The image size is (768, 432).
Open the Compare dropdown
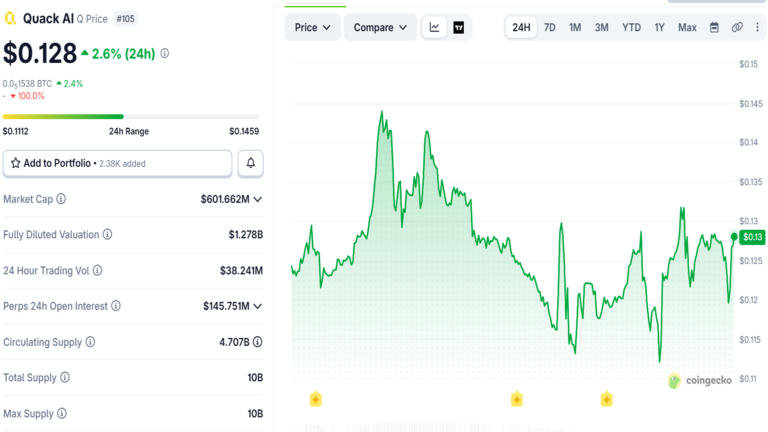pos(380,27)
